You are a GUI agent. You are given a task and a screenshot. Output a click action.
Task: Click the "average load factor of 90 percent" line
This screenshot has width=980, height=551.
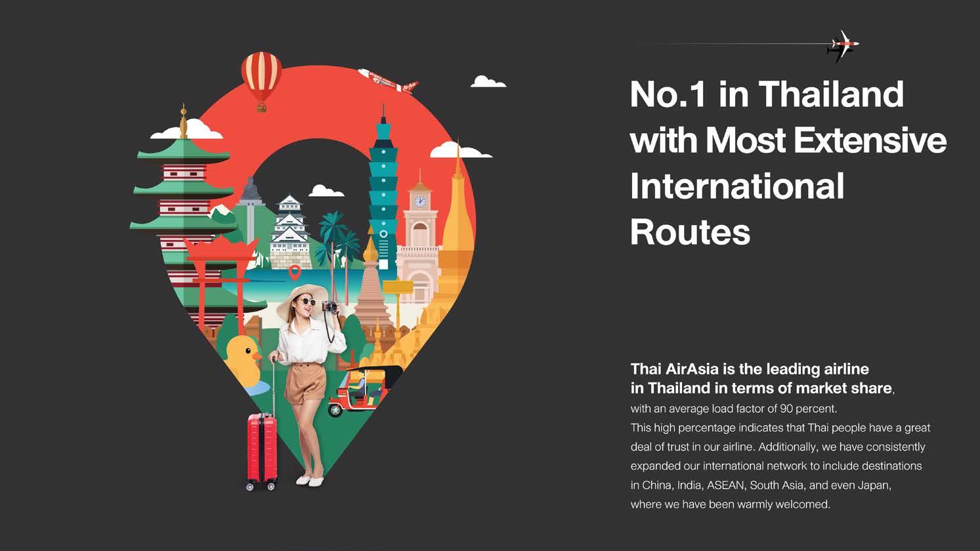pyautogui.click(x=734, y=409)
